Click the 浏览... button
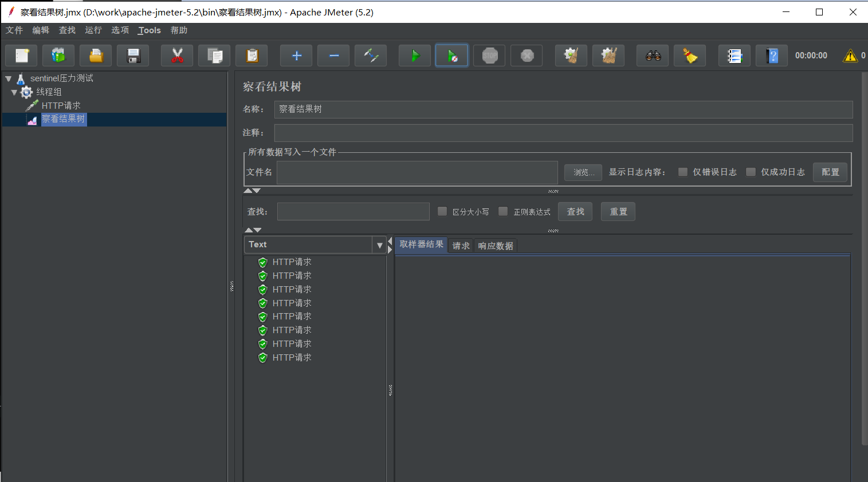868x482 pixels. (583, 172)
